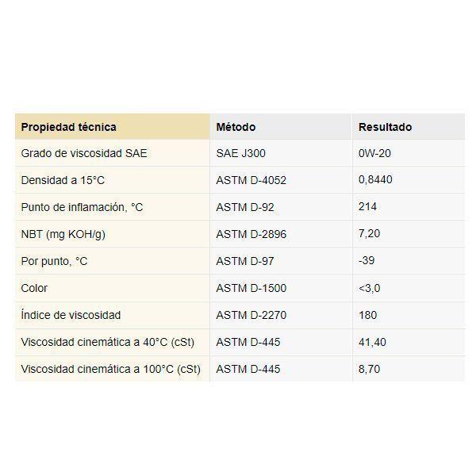Select the 'Índice de viscosidad' cell
The height and width of the screenshot is (476, 476).
(x=113, y=315)
